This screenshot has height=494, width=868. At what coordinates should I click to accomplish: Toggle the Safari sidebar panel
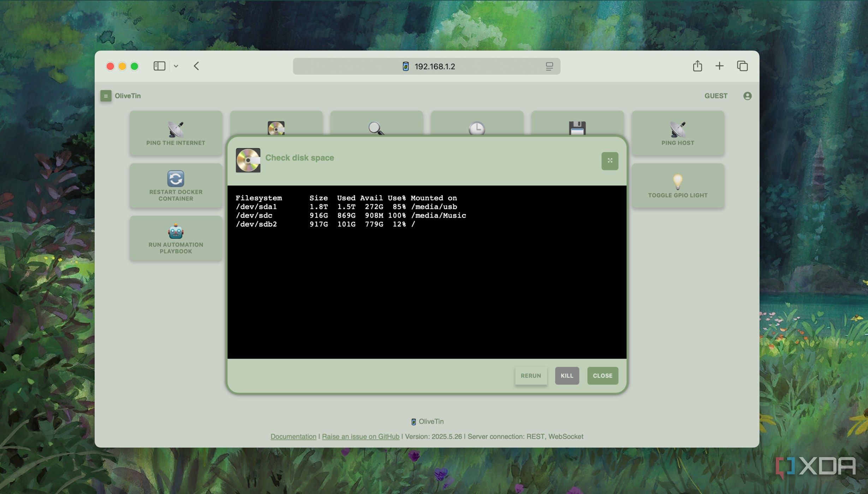point(159,66)
